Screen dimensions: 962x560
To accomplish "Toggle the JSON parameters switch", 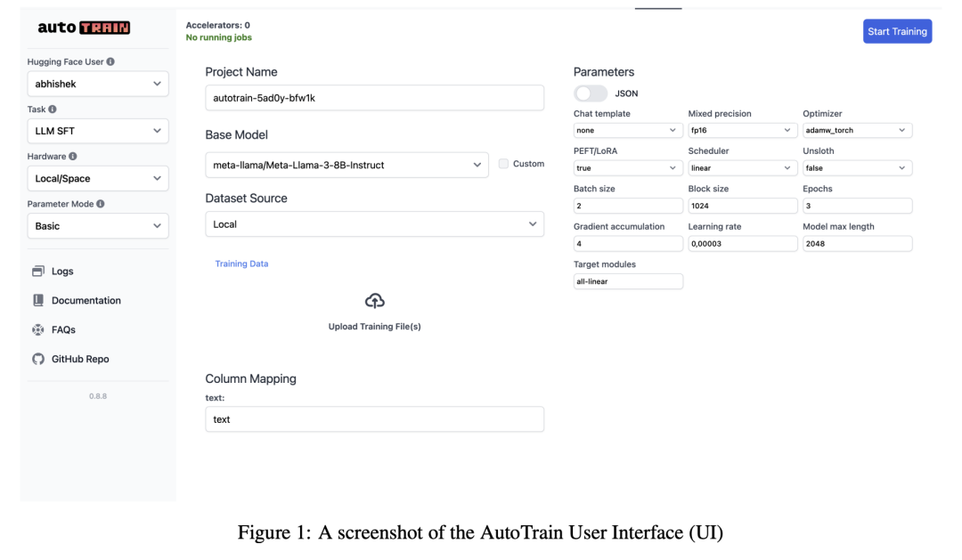I will (591, 93).
